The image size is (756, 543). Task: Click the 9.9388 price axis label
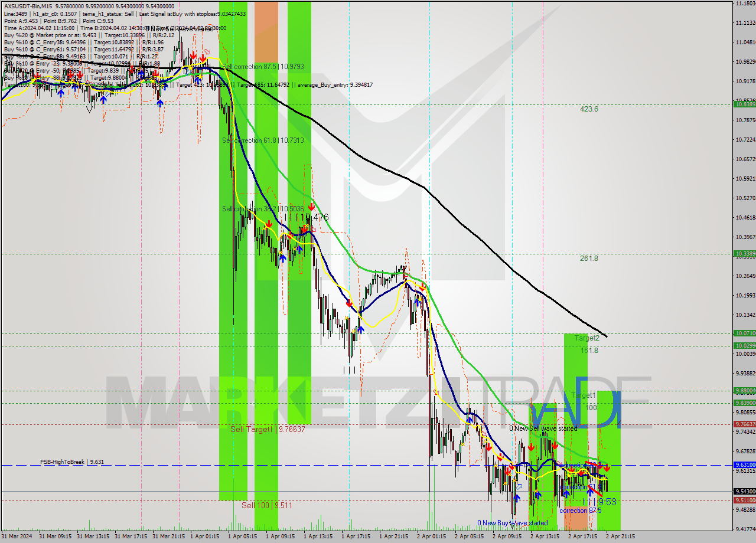pos(745,373)
